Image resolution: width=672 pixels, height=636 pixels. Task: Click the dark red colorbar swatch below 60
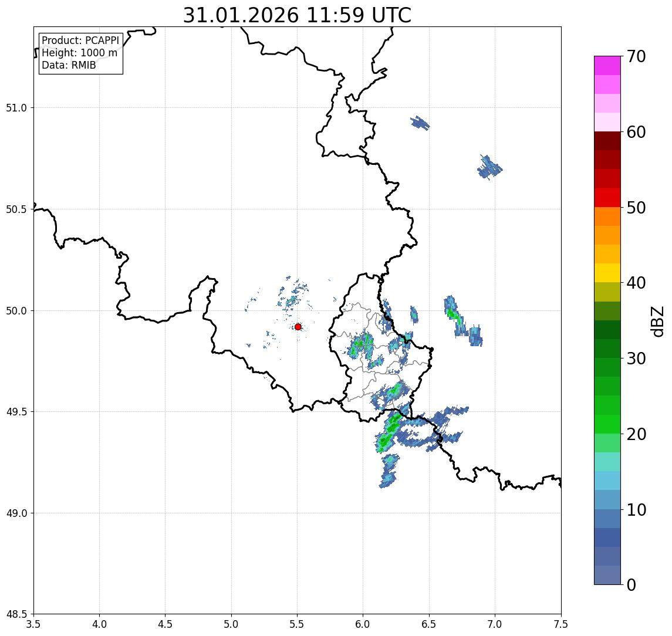coord(607,141)
